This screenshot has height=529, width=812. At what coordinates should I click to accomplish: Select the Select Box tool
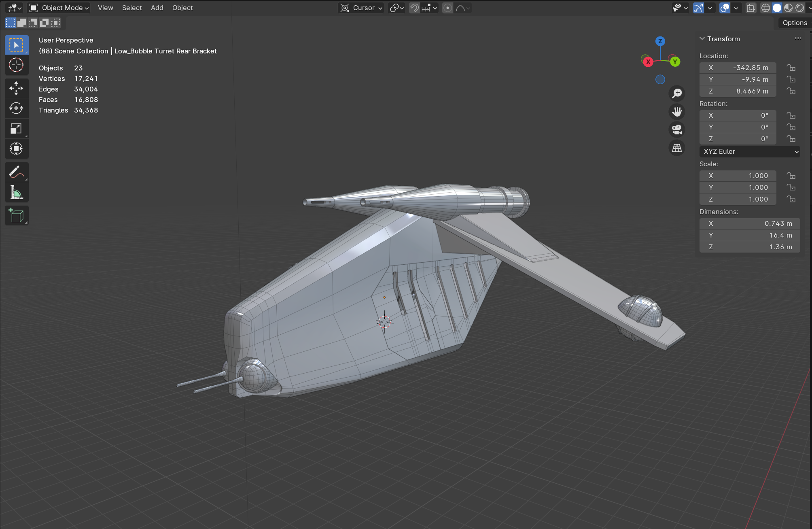17,45
